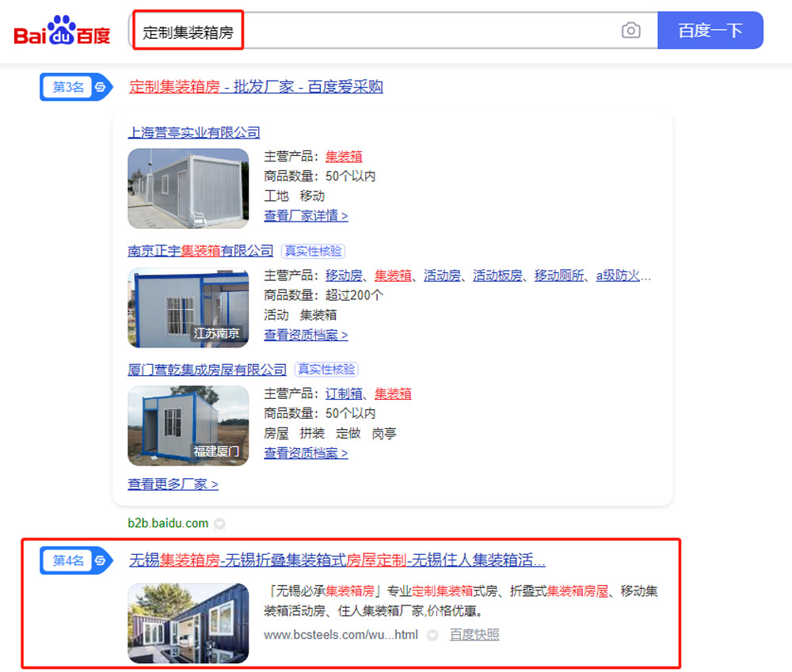
Task: Click 真实性核验 badge for 南京正宇集装箱有限公司
Action: [x=313, y=251]
